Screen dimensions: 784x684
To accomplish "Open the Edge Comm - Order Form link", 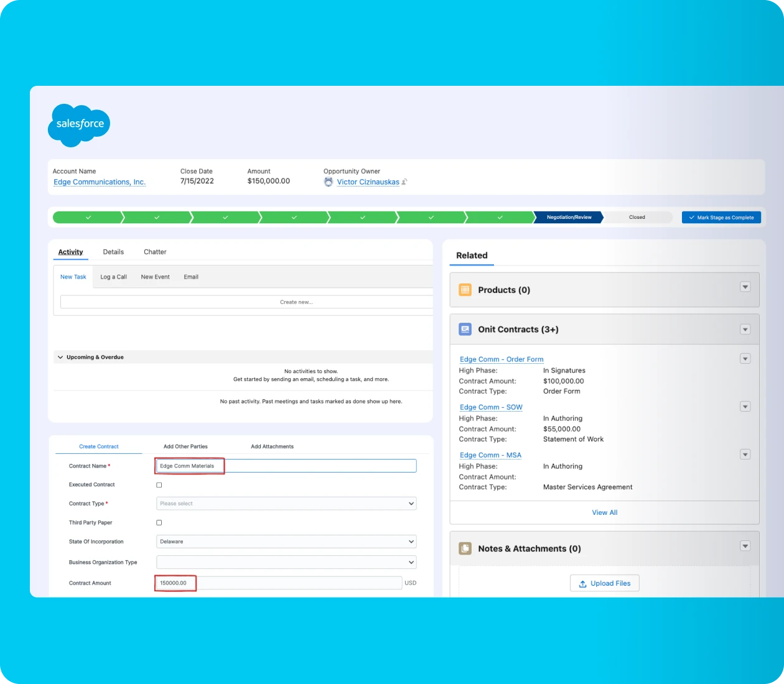I will click(502, 359).
